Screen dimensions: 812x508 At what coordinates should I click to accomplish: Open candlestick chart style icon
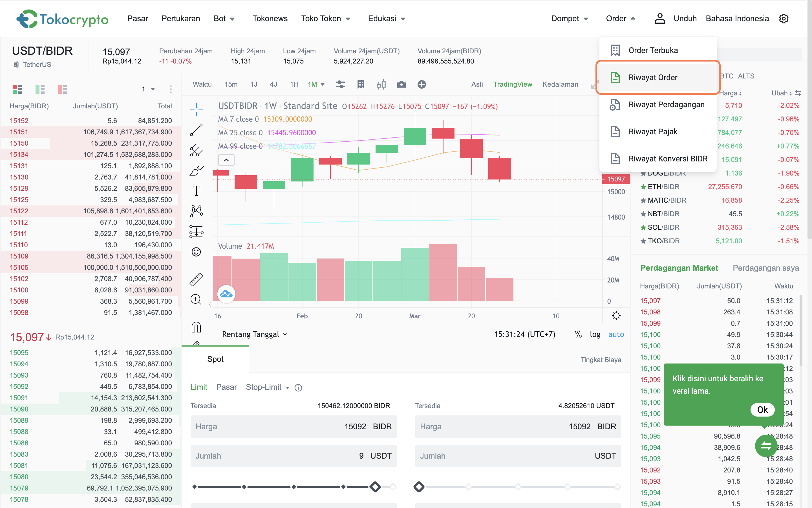381,84
